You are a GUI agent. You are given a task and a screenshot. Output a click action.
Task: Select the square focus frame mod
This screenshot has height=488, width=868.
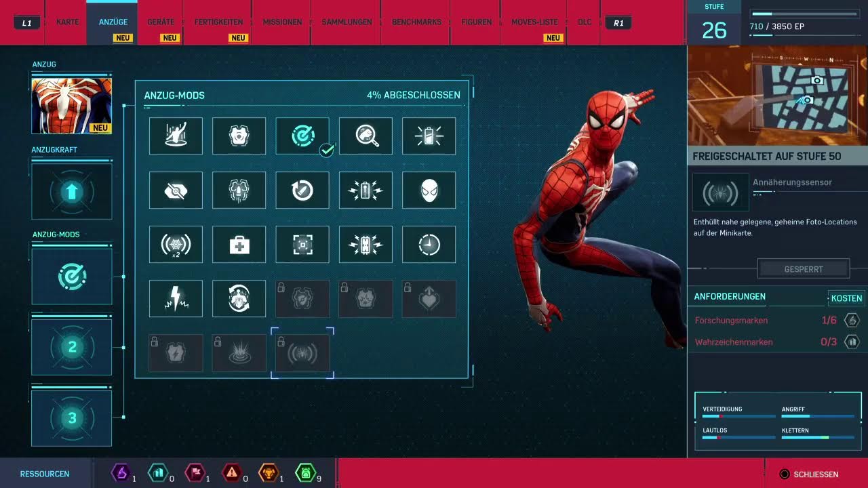click(x=302, y=244)
